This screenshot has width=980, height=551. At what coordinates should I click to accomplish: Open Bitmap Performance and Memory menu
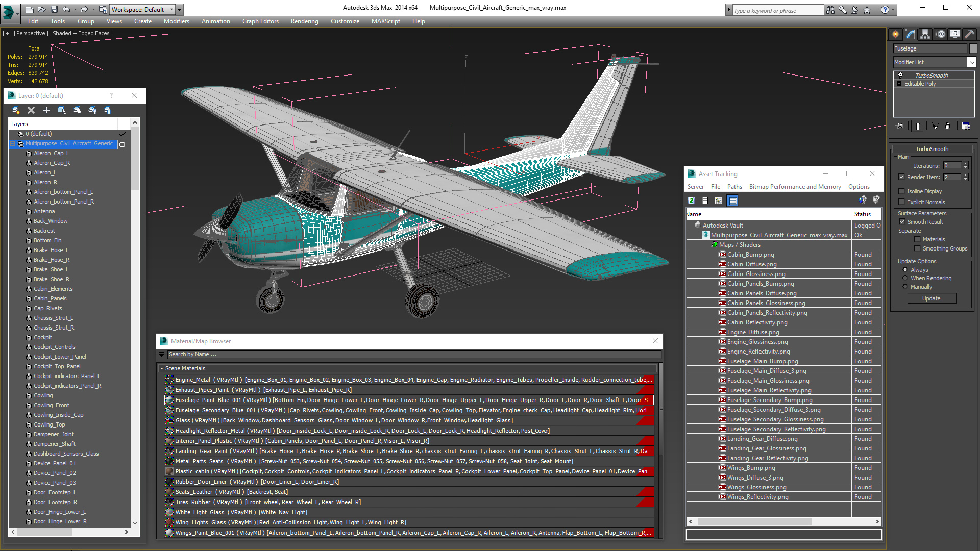pos(795,187)
